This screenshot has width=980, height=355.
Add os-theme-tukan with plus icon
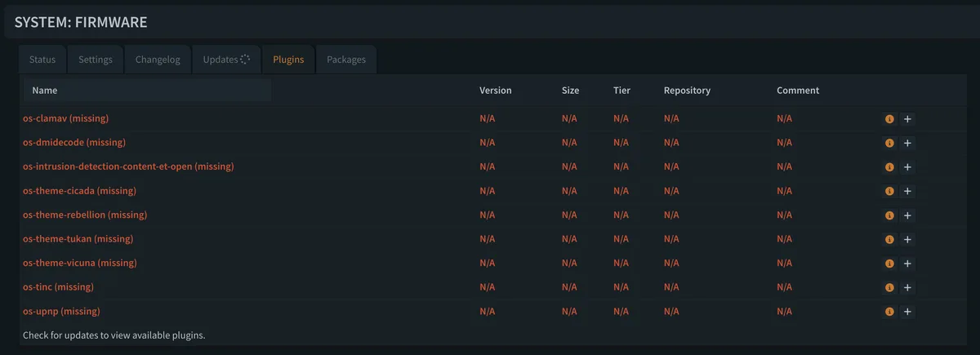click(907, 240)
